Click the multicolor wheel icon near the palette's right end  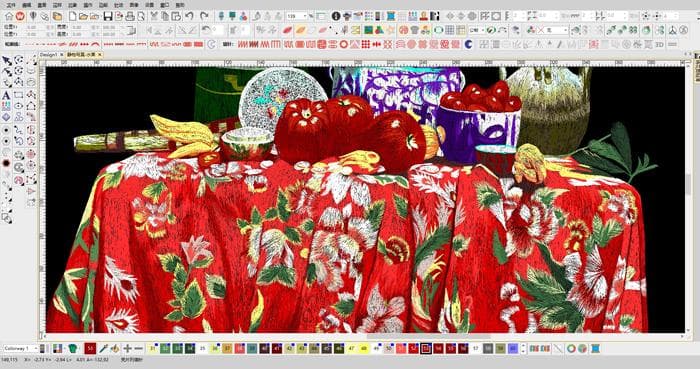pos(583,348)
